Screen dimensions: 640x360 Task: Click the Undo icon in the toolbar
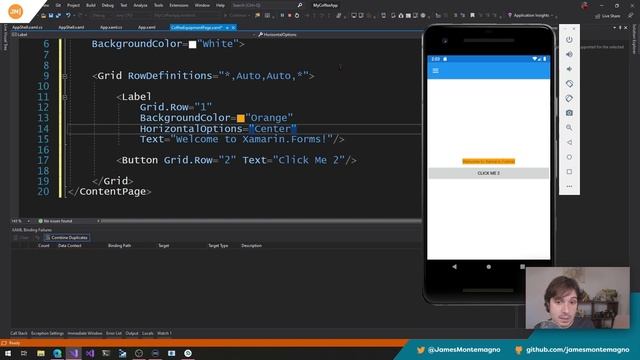pos(68,16)
